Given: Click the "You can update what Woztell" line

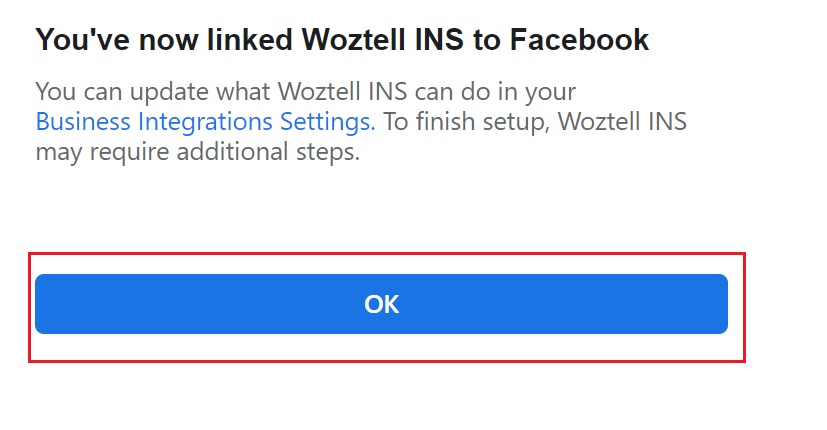Looking at the screenshot, I should tap(305, 92).
